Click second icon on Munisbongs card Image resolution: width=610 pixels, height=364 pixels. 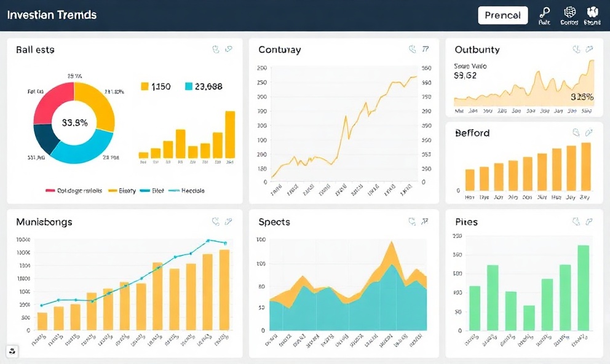coord(228,222)
